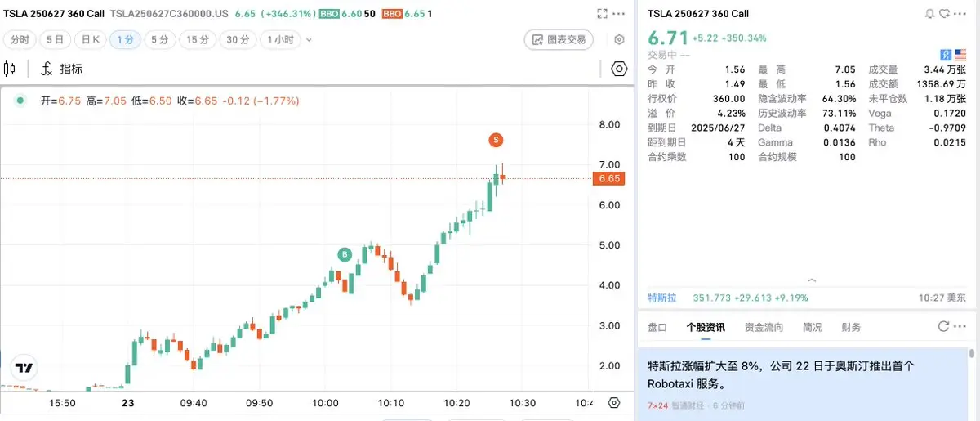Click the Vega 0.1720 value

coord(950,113)
